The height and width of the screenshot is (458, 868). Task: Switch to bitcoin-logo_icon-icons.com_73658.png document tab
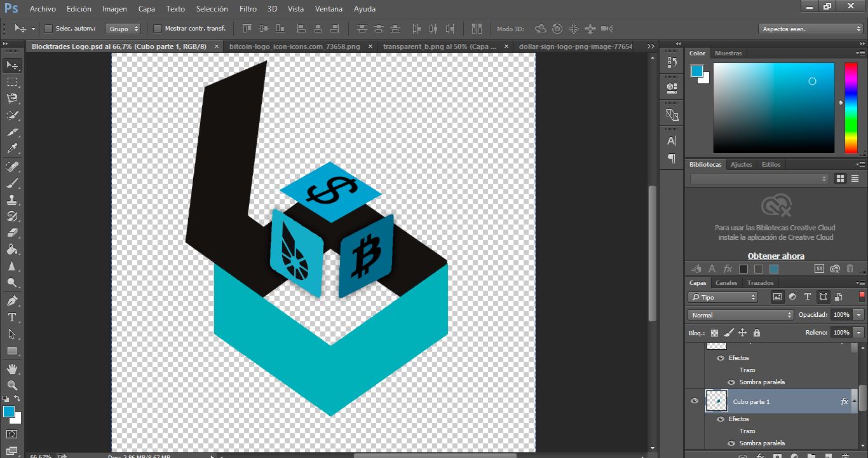click(x=294, y=46)
